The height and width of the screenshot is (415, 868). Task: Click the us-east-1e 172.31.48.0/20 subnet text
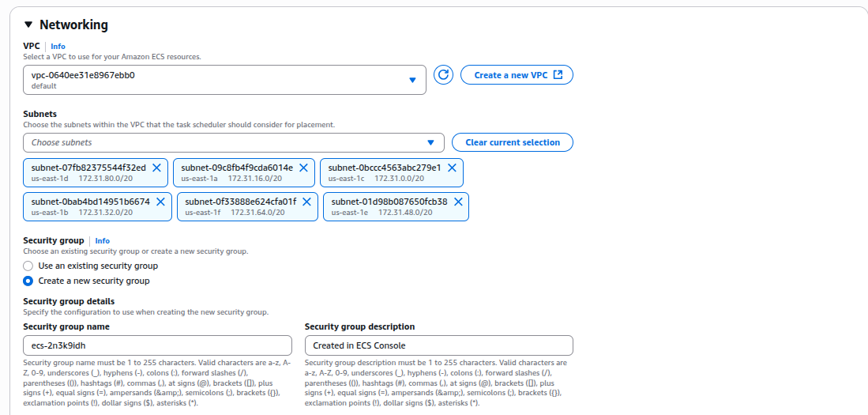[382, 212]
